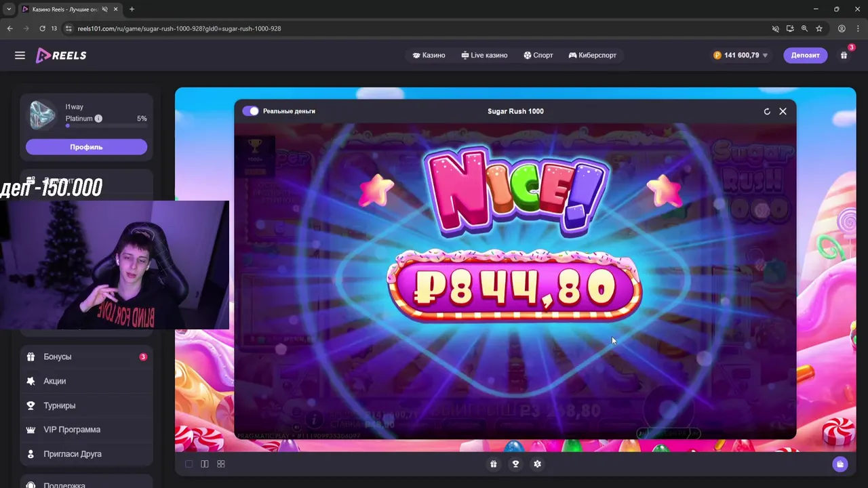Click the muted site sound icon in address bar
Screen dimensions: 868x488
pyautogui.click(x=775, y=28)
